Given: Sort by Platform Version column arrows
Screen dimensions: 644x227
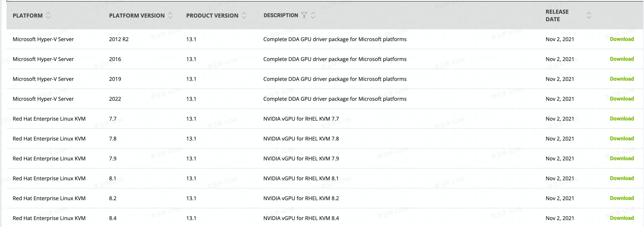Looking at the screenshot, I should coord(170,15).
